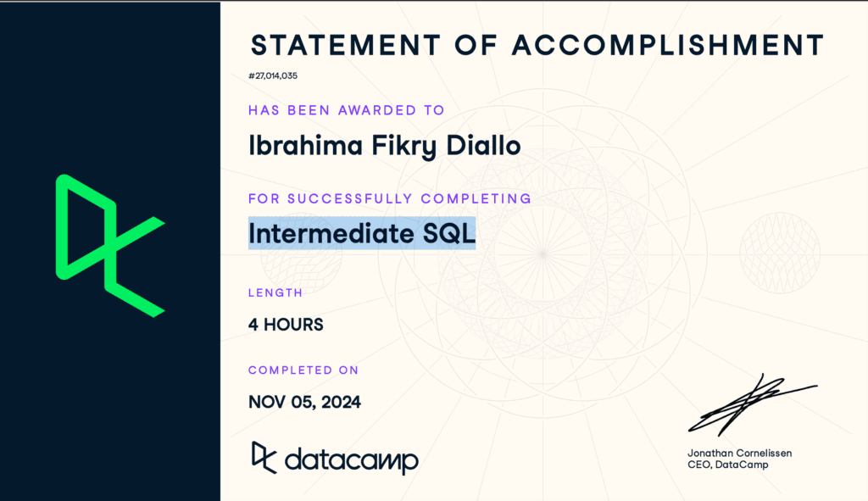
Task: Click the certificate number #27,014,035
Action: coord(273,75)
